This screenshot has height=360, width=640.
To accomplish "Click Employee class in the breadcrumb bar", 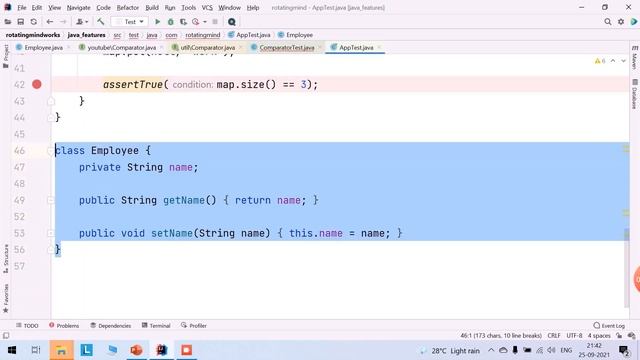I will [x=296, y=35].
